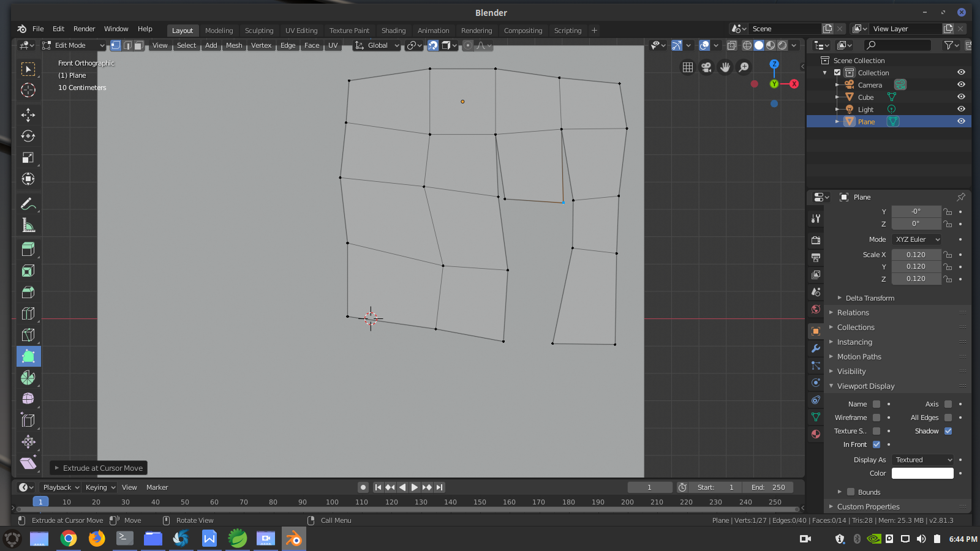Select the Extrude Region tool
This screenshot has width=980, height=551.
point(28,249)
